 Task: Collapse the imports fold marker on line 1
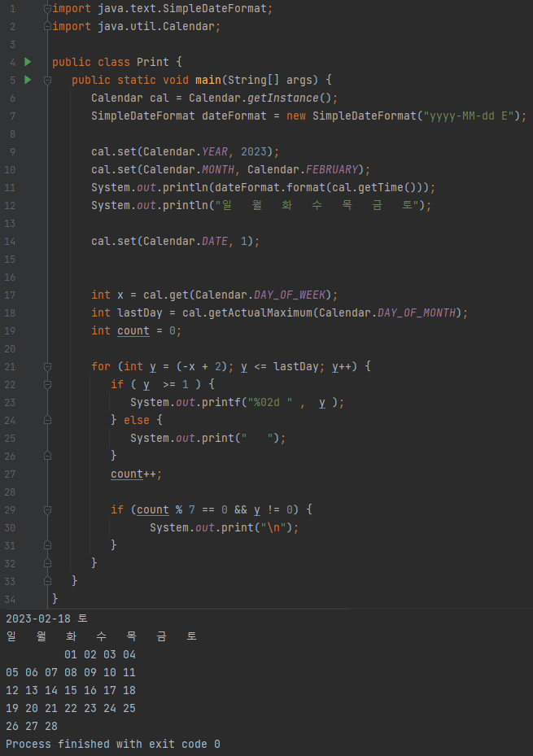[x=47, y=9]
